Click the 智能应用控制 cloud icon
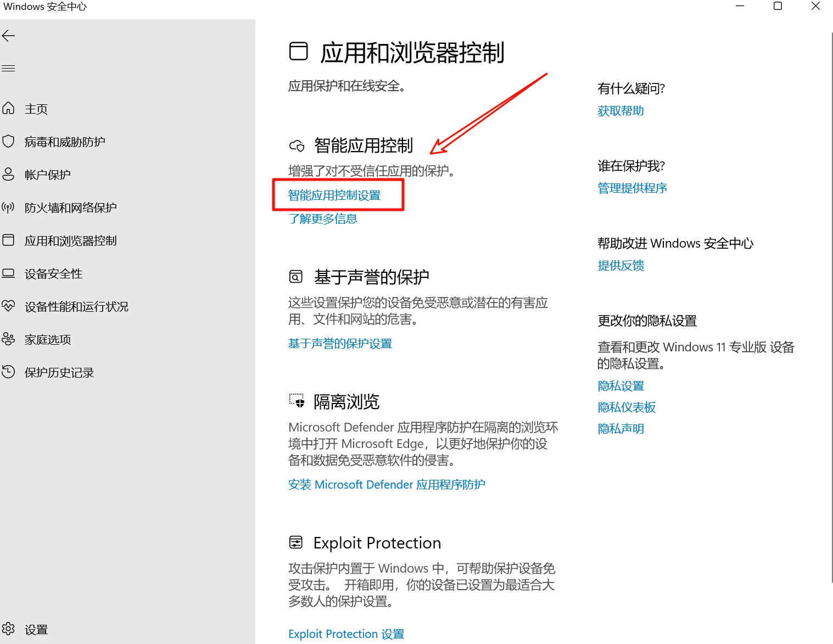Screen dimensions: 833x644 coord(297,145)
